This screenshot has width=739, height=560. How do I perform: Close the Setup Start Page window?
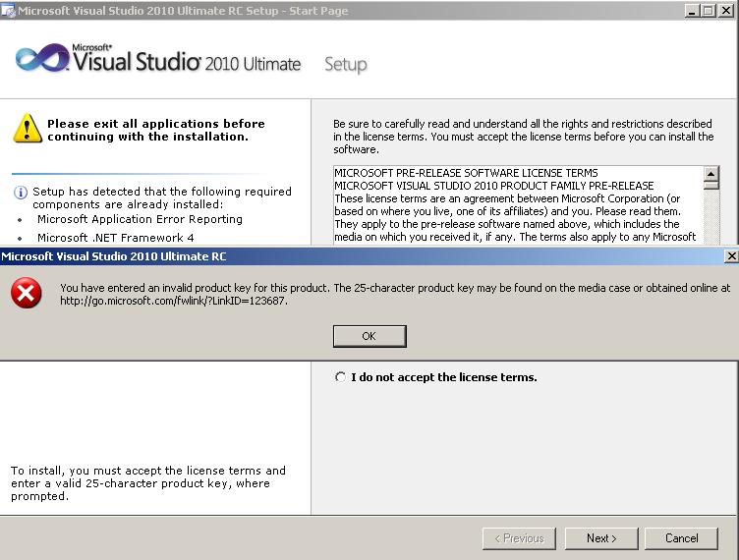[x=726, y=11]
